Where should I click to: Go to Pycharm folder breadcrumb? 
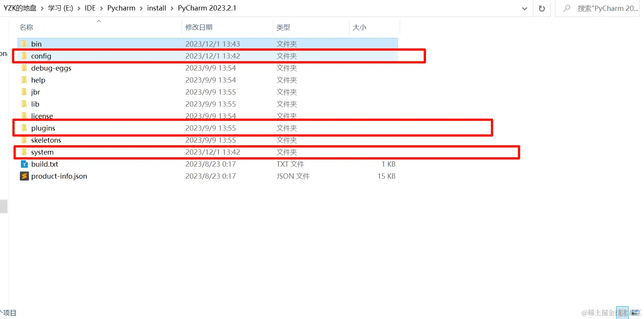pyautogui.click(x=121, y=8)
